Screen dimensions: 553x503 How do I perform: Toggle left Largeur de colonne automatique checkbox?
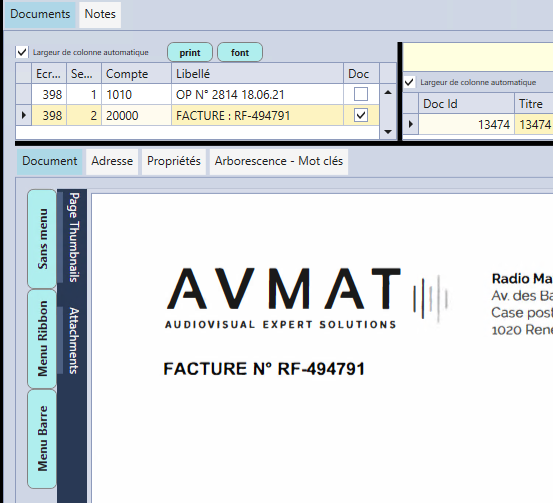(22, 52)
